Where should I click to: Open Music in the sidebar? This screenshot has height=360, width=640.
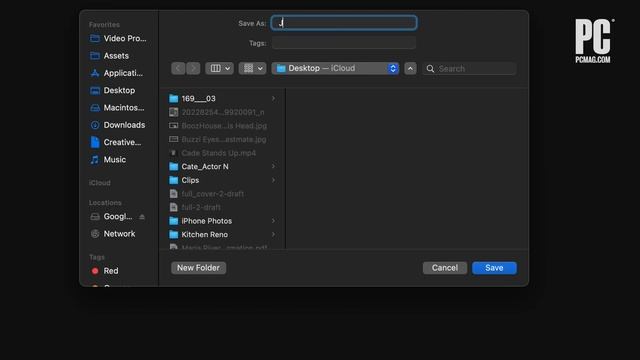coord(108,160)
